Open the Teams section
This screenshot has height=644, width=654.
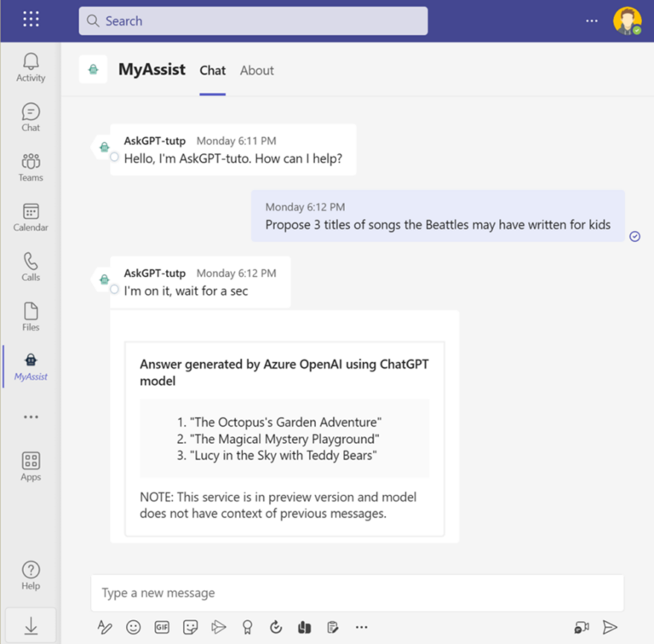click(31, 167)
